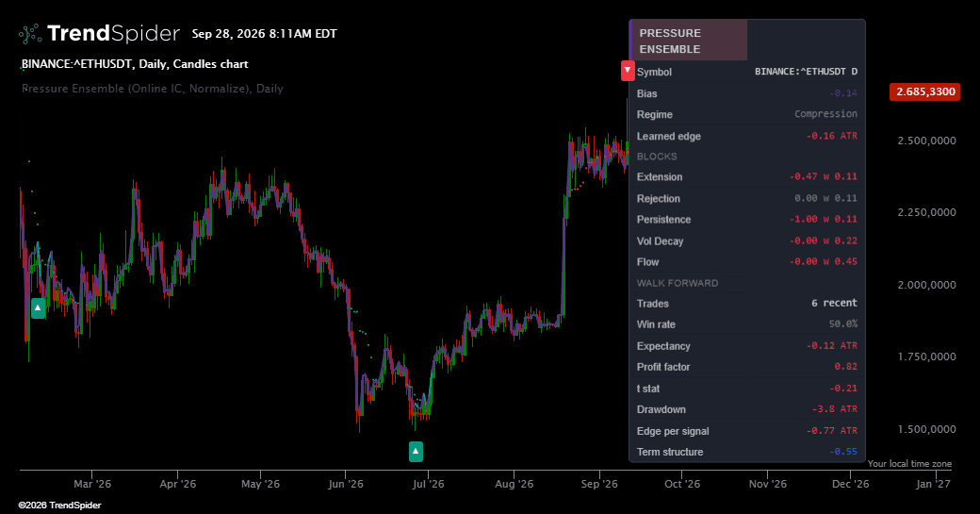This screenshot has width=980, height=514.
Task: Click the Sep '26 date axis label
Action: (599, 484)
